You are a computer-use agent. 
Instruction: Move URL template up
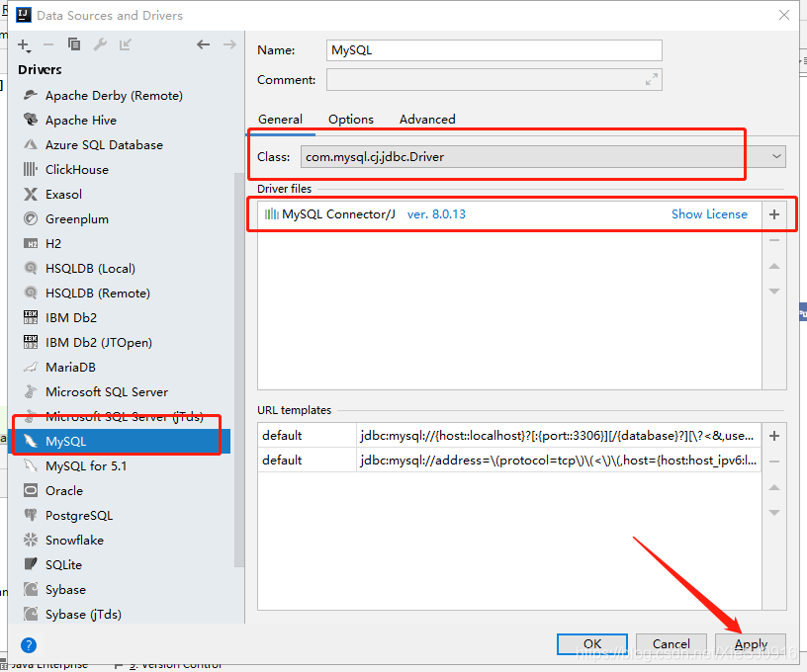pyautogui.click(x=774, y=487)
